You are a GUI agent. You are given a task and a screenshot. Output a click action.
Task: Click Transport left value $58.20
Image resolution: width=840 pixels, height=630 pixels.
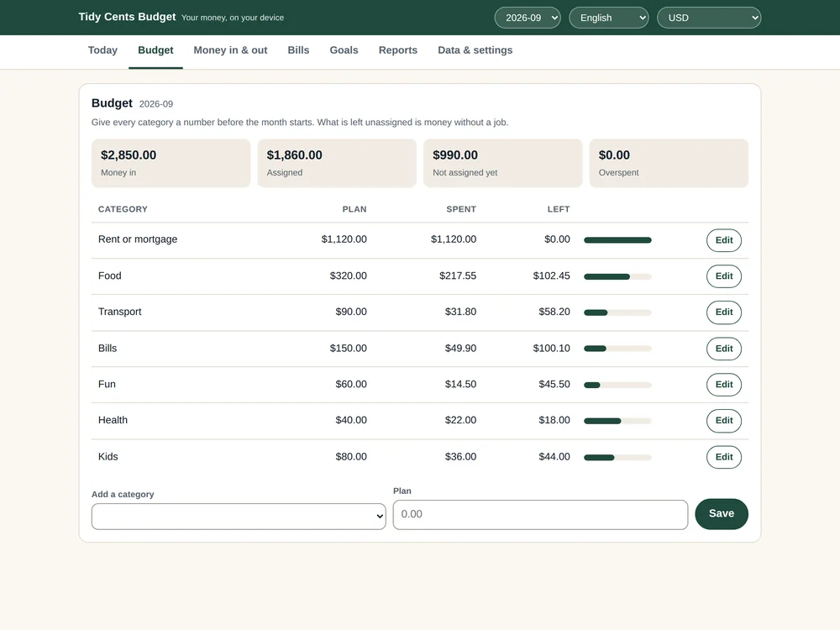click(554, 312)
